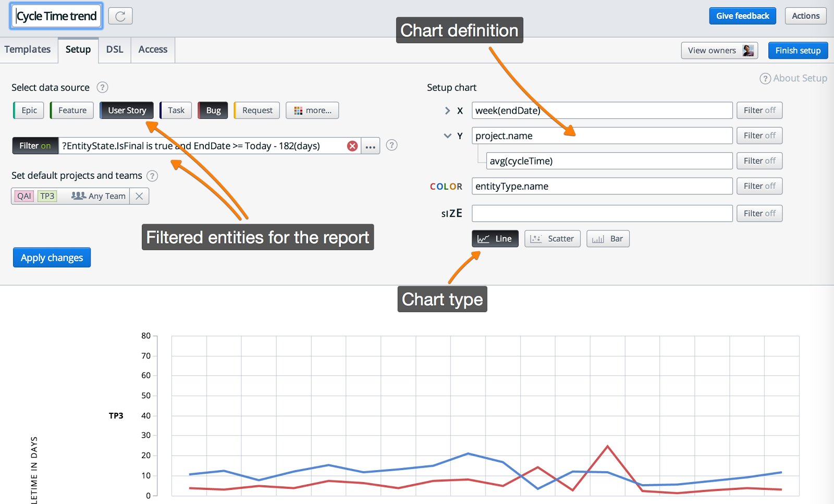Clear the entity filter with red X
Image resolution: width=834 pixels, height=504 pixels.
pos(352,146)
